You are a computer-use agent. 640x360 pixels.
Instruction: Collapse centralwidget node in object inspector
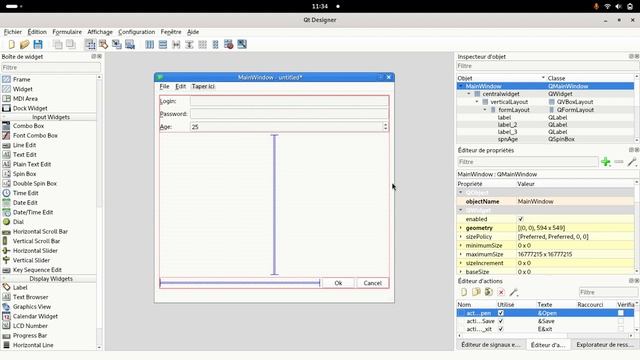[x=469, y=94]
